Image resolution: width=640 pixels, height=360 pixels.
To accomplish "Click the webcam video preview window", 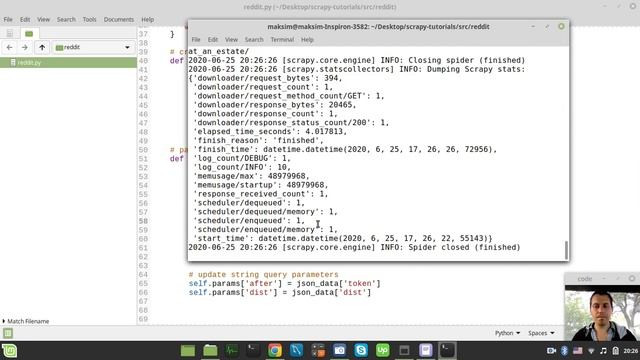I will point(602,312).
